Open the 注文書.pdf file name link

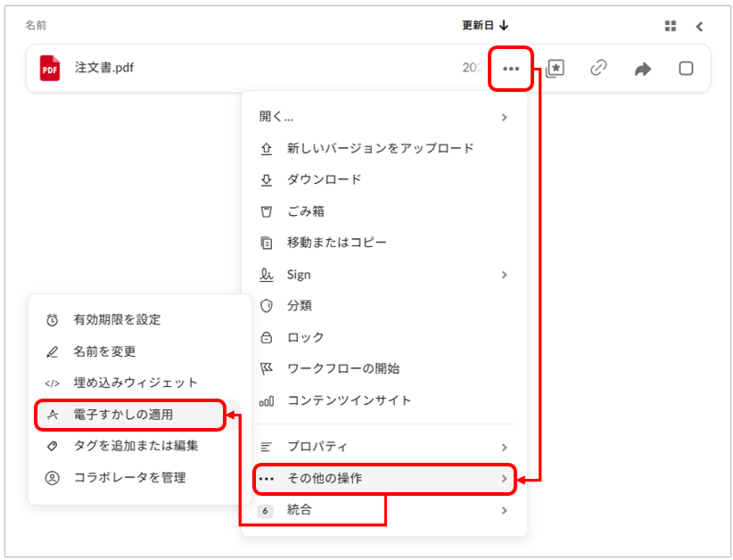104,68
